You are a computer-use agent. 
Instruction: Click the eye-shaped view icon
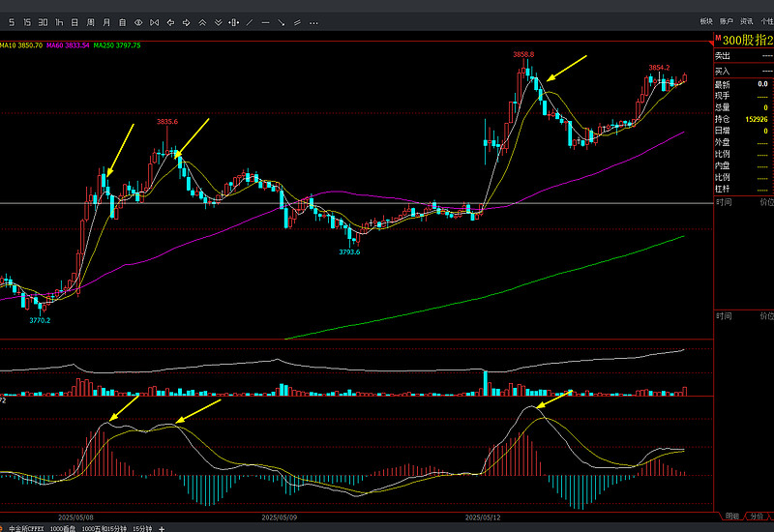138,21
